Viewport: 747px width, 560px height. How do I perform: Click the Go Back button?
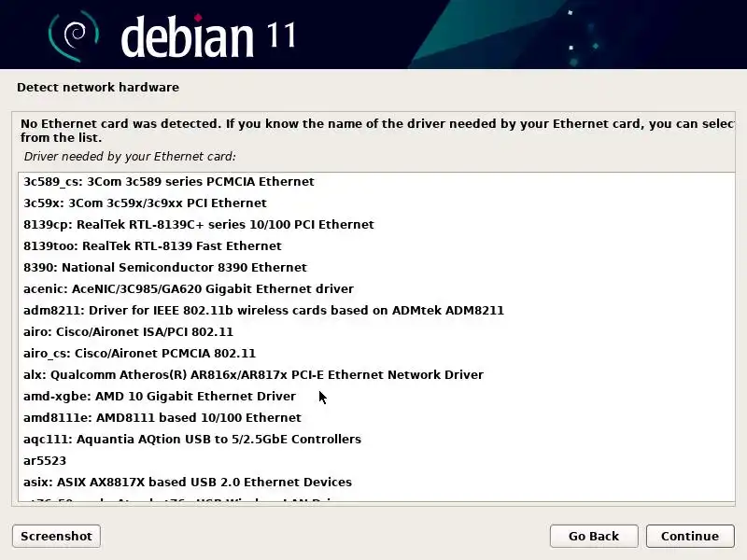(594, 536)
